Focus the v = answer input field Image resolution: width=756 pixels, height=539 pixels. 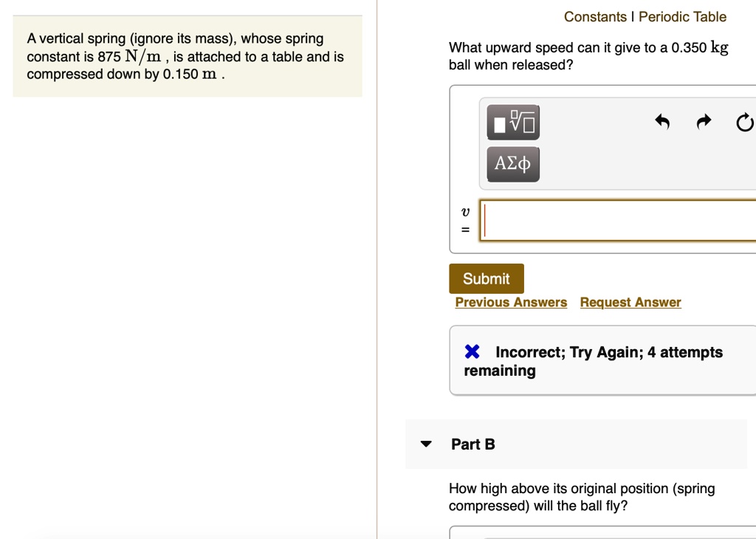[x=618, y=220]
